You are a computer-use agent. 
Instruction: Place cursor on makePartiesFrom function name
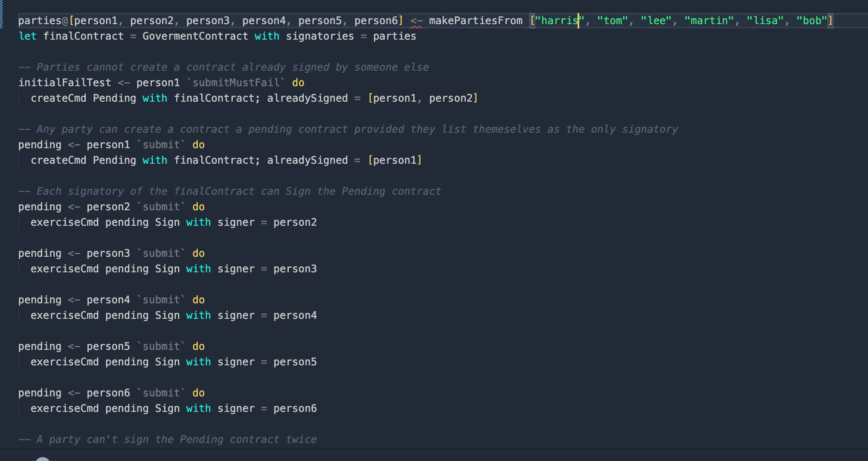coord(475,21)
